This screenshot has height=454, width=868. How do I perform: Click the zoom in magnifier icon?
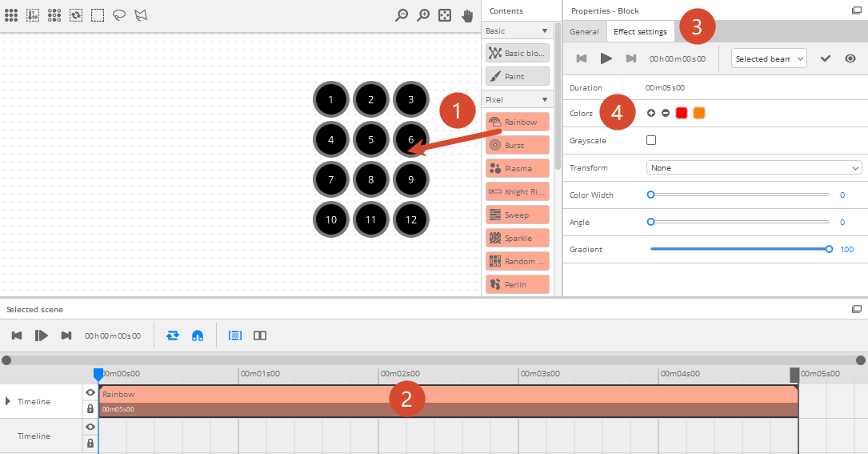[423, 14]
